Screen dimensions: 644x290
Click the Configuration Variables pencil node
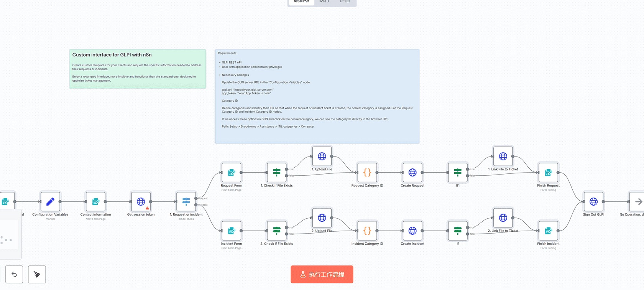click(50, 201)
